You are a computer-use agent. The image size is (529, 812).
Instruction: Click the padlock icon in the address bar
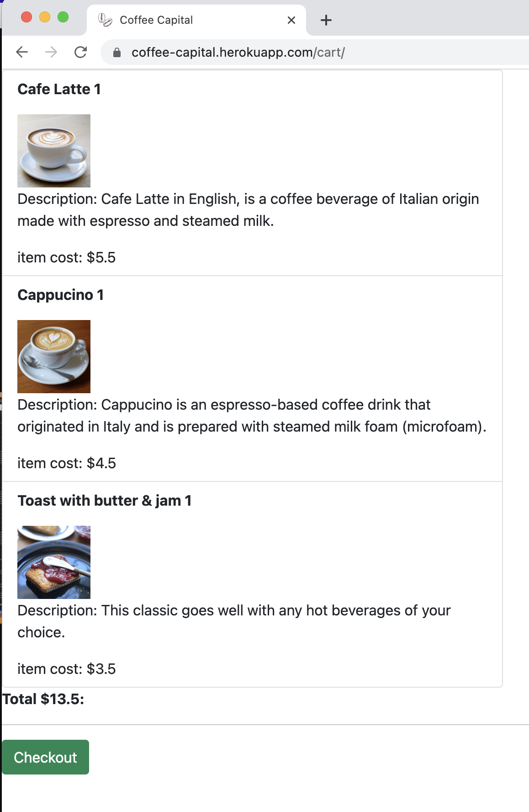[117, 52]
